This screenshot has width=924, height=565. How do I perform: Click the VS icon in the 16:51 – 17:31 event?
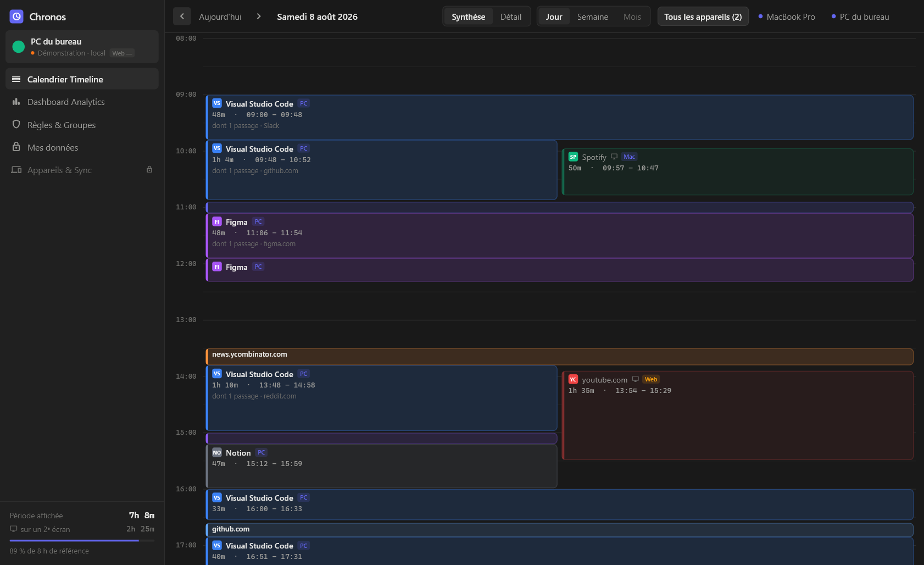tap(217, 545)
